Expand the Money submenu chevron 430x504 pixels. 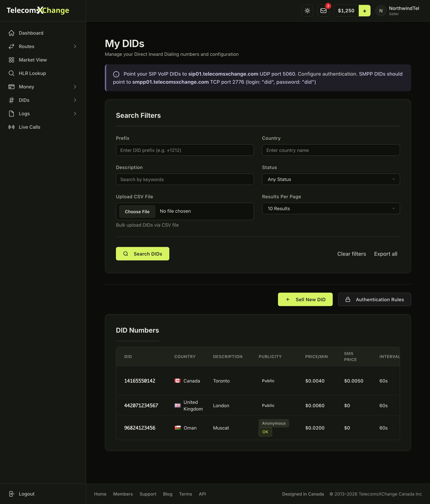click(x=75, y=87)
